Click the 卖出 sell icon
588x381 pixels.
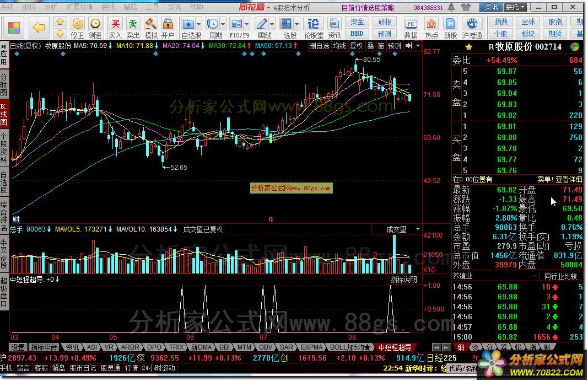[x=133, y=28]
